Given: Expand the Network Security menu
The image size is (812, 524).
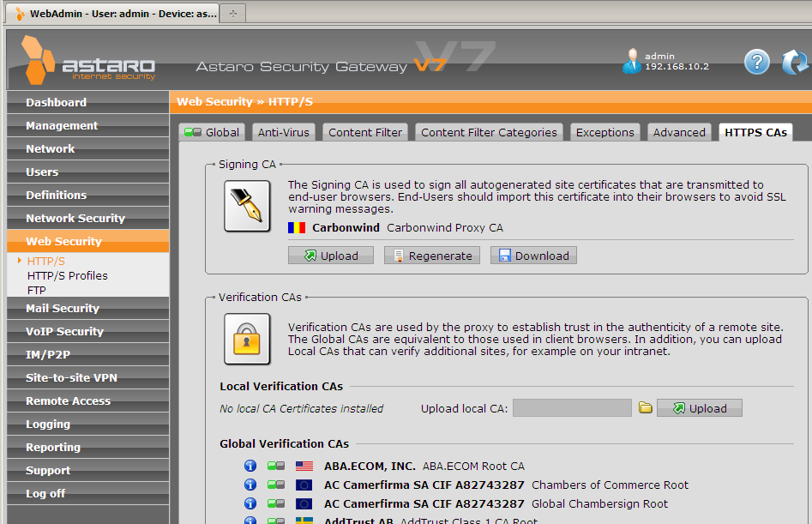Looking at the screenshot, I should point(88,218).
